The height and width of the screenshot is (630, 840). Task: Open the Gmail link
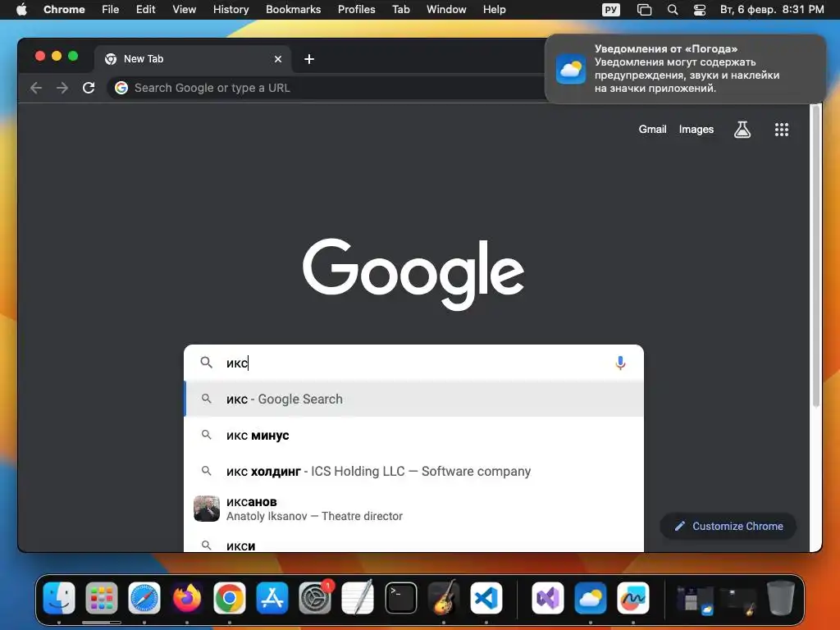pyautogui.click(x=652, y=129)
